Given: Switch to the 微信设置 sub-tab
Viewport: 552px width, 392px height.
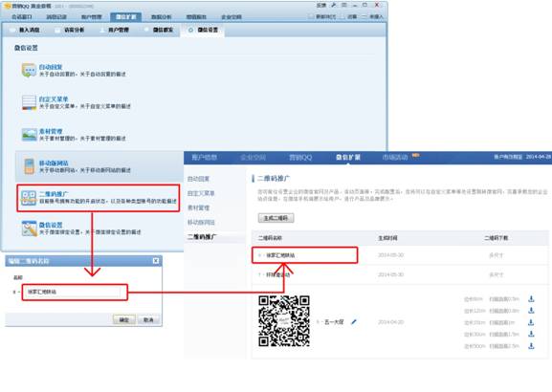Looking at the screenshot, I should coord(203,30).
